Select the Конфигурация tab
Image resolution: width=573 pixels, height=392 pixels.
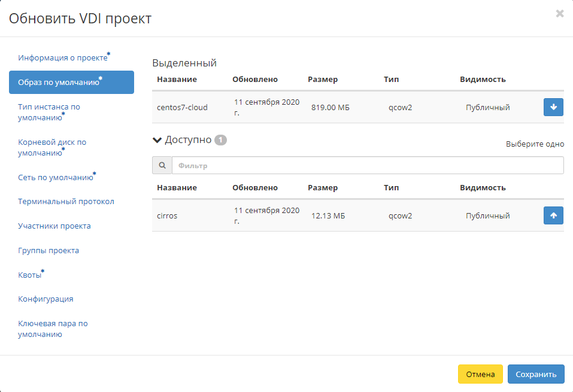[x=46, y=299]
